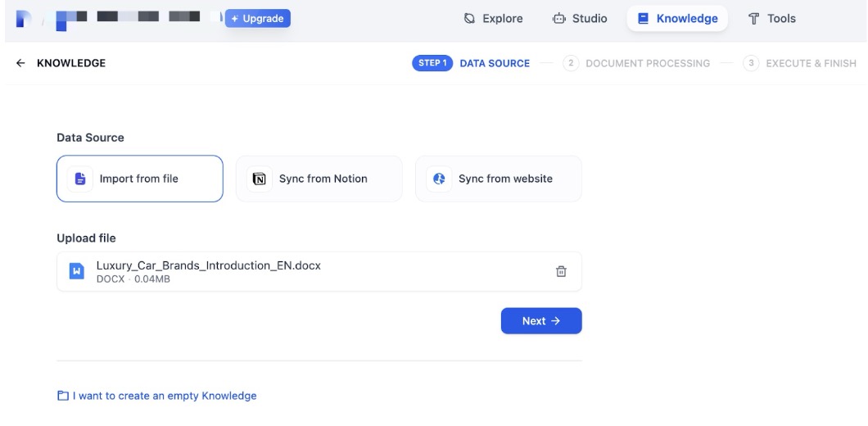Switch to the Knowledge tab
Image resolution: width=868 pixels, height=426 pixels.
(x=677, y=18)
